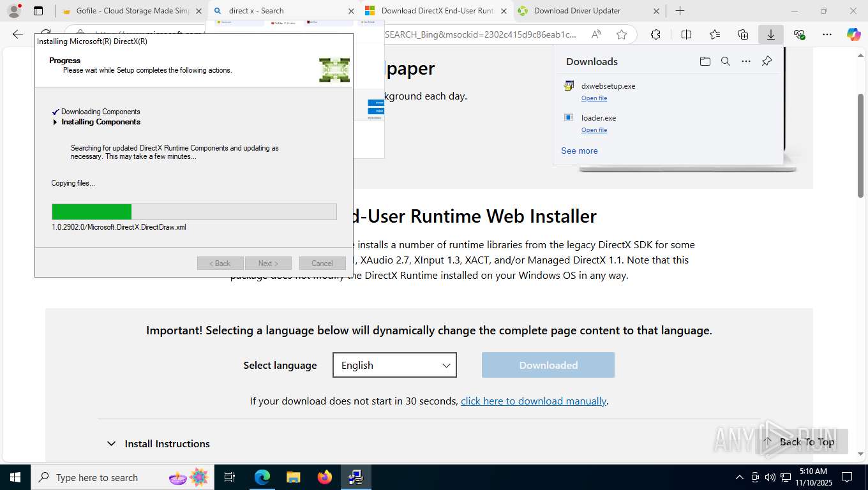Select dxwebsetup.exe download entry
Viewport: 868px width, 490px height.
(668, 91)
